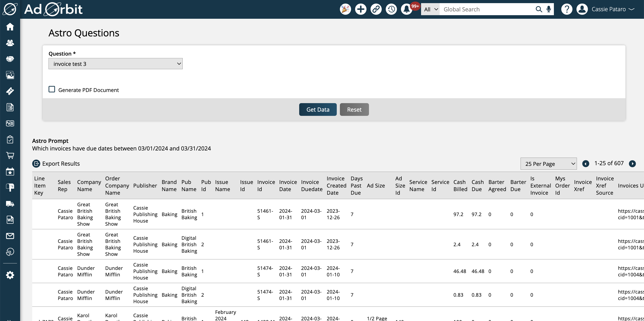The width and height of the screenshot is (644, 321).
Task: Open the shopping cart sidebar icon
Action: [x=10, y=156]
